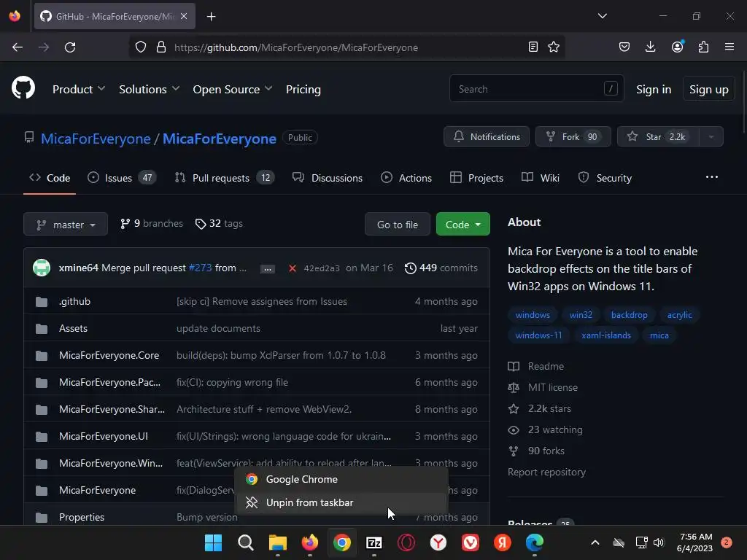Close the GitHub MicaForEveryone tab
The height and width of the screenshot is (560, 747).
pos(184,16)
